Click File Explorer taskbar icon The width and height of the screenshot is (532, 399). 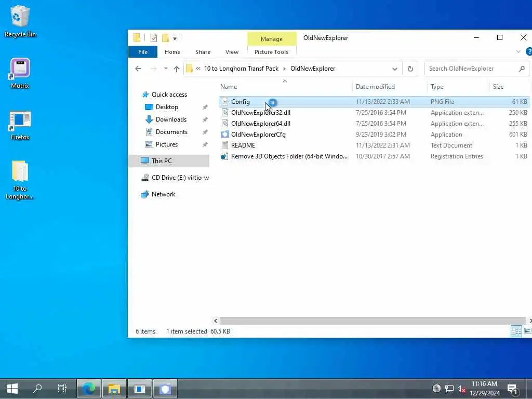click(x=114, y=389)
